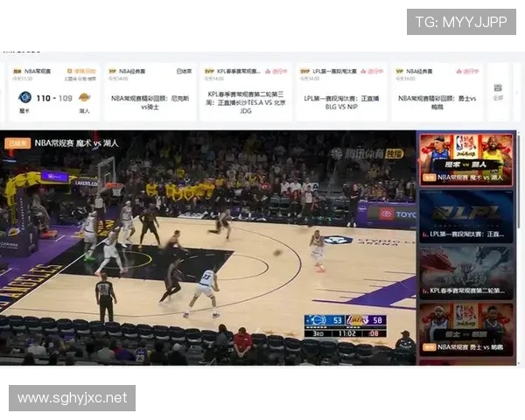Click the 腾讯体育 logo in video

pyautogui.click(x=367, y=154)
